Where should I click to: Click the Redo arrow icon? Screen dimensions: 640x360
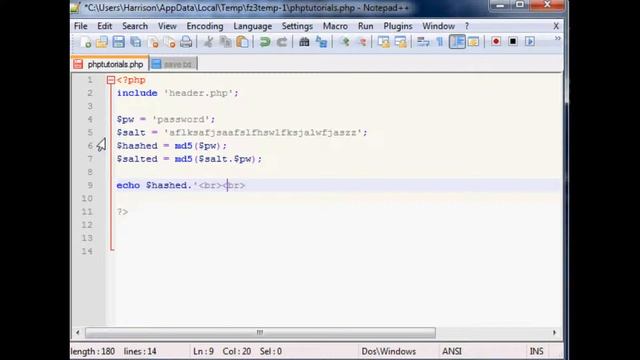click(282, 42)
